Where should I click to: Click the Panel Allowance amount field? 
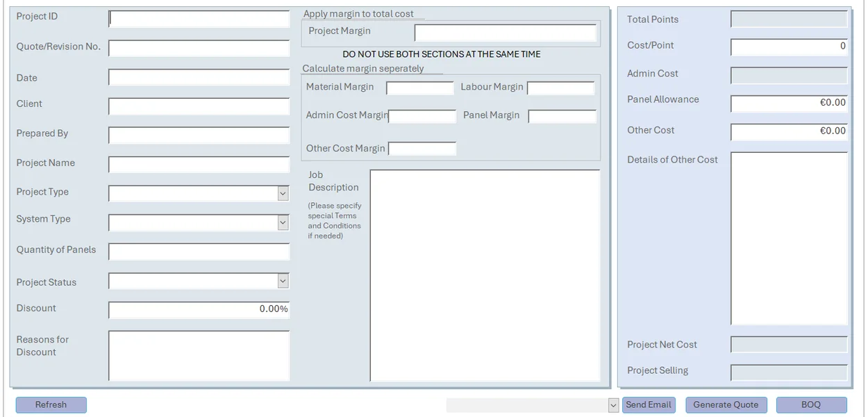point(790,104)
